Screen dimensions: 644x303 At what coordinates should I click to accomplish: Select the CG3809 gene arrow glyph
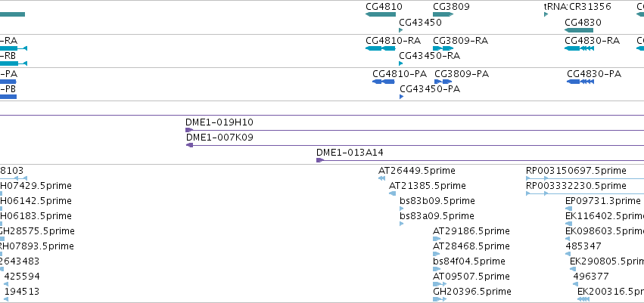(443, 14)
